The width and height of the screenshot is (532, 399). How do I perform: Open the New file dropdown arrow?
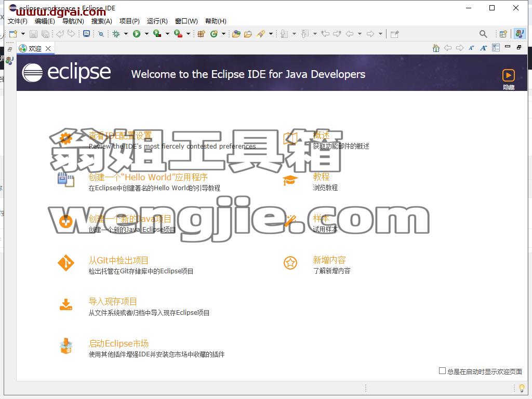click(23, 34)
